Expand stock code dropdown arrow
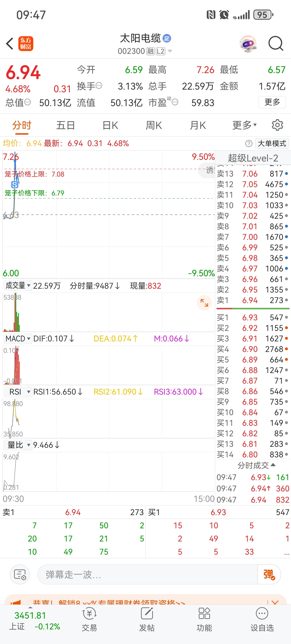Image resolution: width=291 pixels, height=644 pixels. pos(170,51)
